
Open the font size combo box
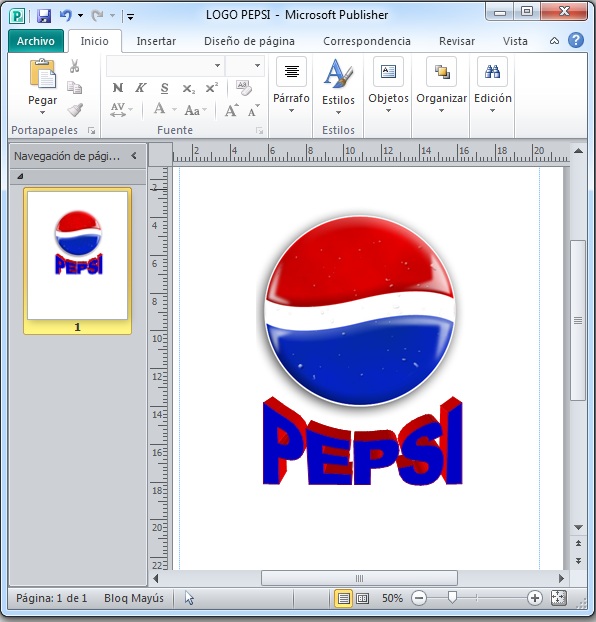coord(245,65)
